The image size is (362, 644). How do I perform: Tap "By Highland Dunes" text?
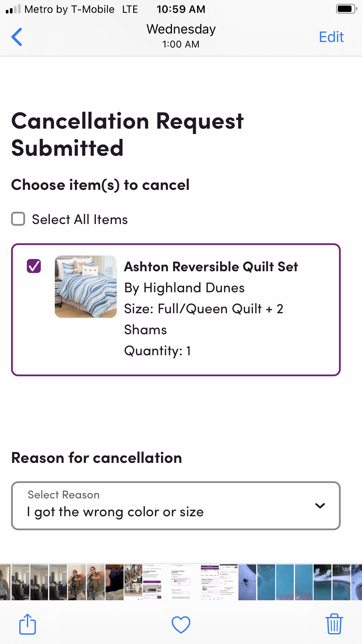coord(184,287)
